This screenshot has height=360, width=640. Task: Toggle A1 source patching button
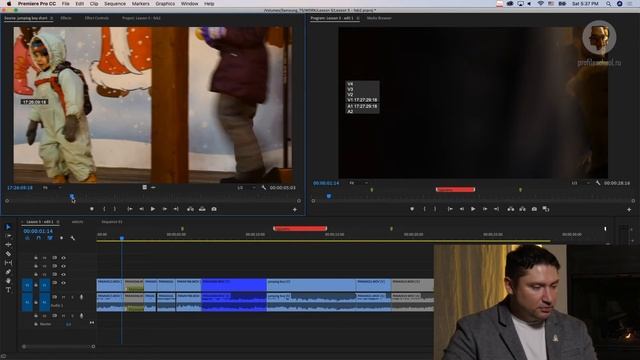(x=27, y=302)
